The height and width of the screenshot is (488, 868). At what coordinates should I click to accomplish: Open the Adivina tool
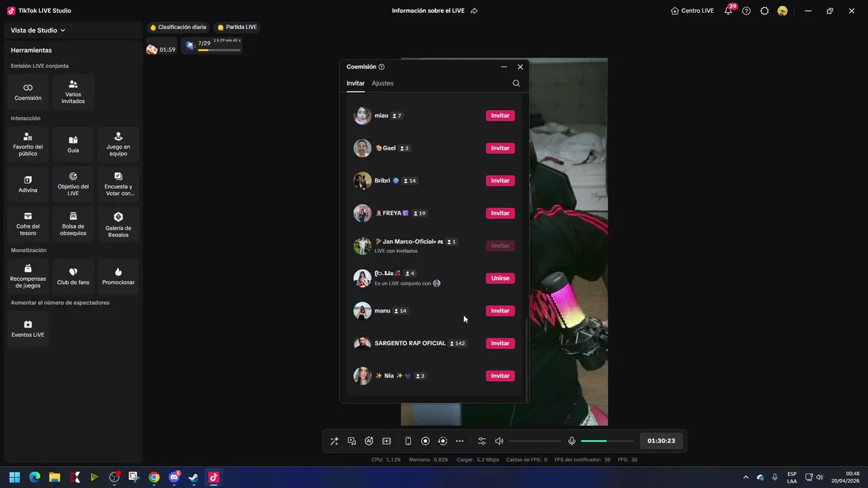click(28, 184)
